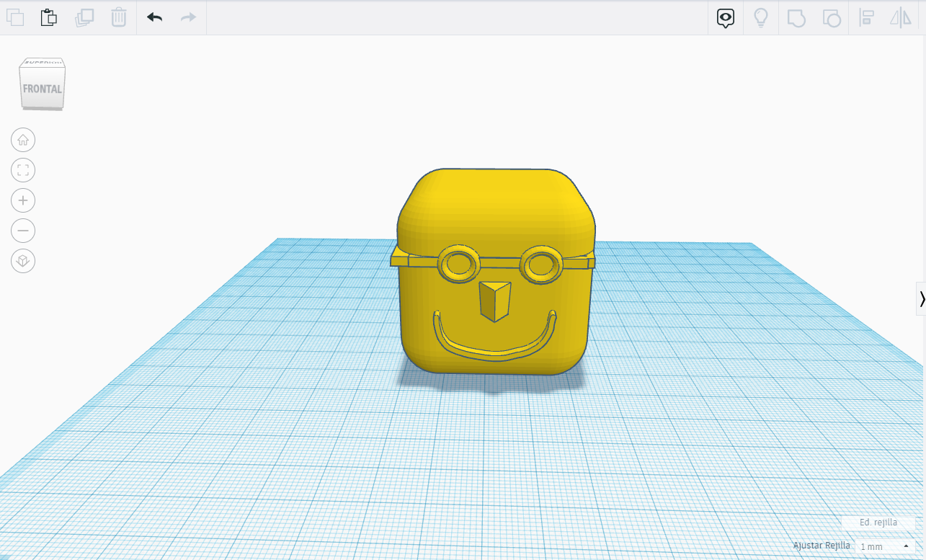Click the Copy icon in the toolbar
Viewport: 926px width, 560px height.
coord(14,17)
